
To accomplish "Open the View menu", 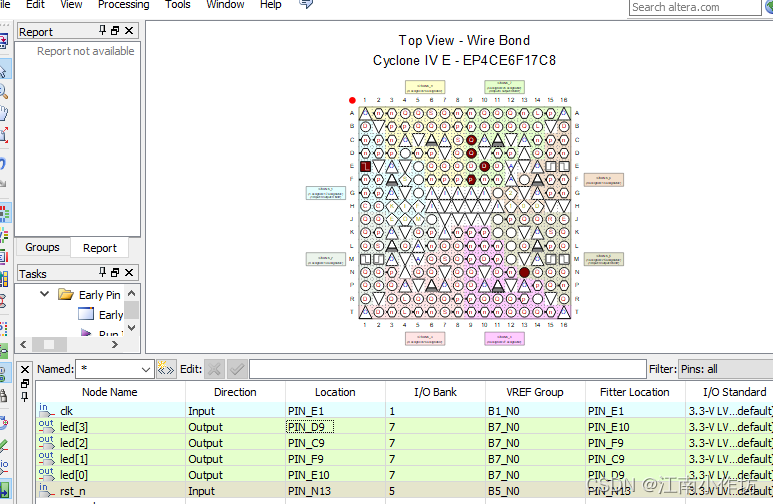I will coord(71,4).
